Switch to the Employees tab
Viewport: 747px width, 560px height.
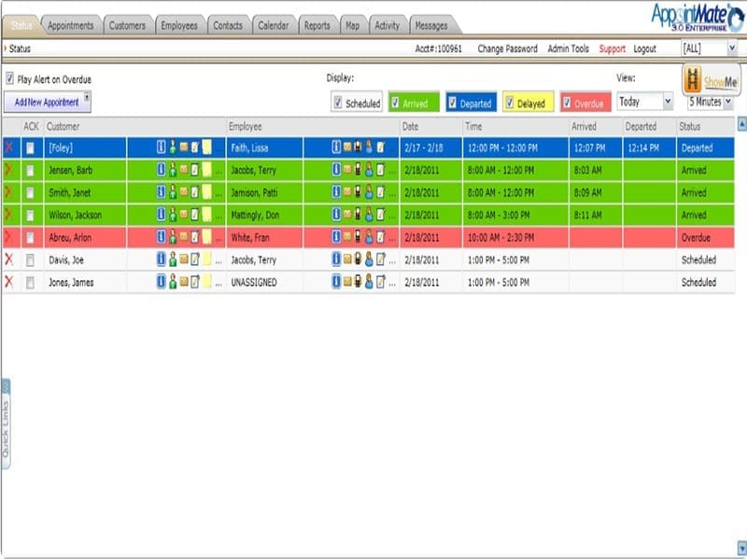(x=179, y=25)
